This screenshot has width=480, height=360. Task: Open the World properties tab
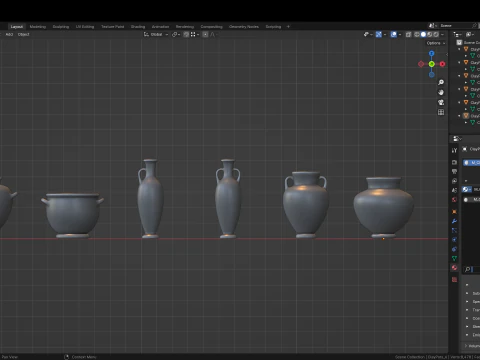point(454,199)
